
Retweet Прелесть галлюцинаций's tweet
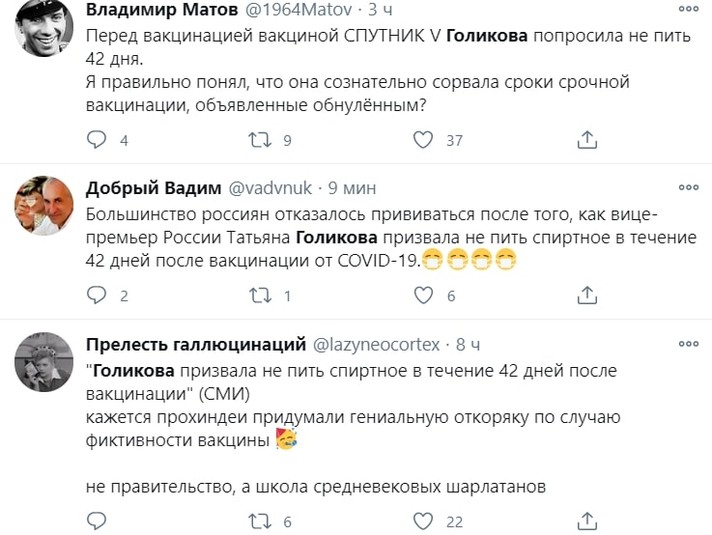(x=260, y=521)
